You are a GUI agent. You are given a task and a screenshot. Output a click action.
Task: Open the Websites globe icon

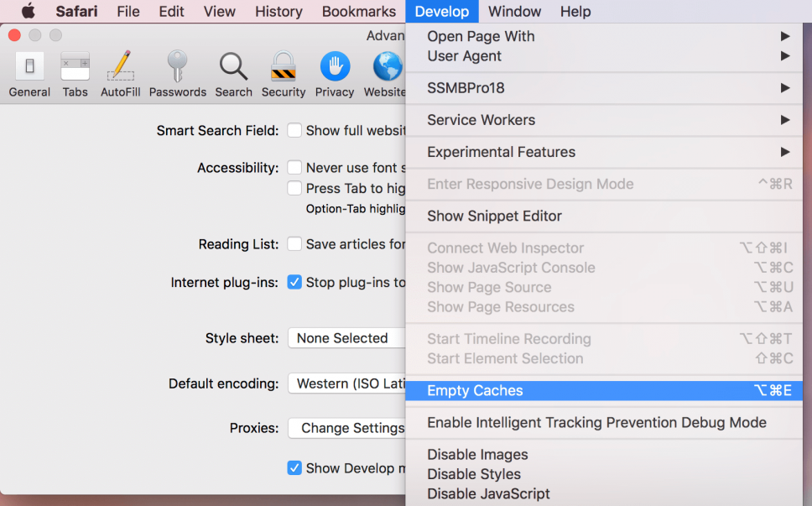click(x=388, y=66)
